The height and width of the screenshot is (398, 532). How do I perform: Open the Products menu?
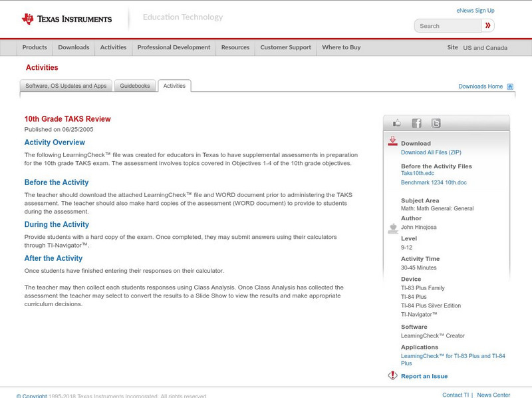(35, 47)
